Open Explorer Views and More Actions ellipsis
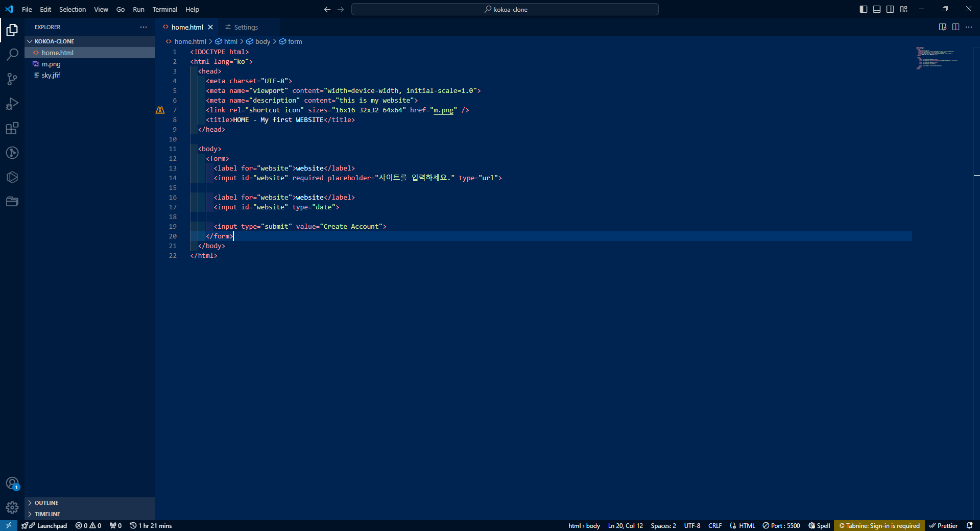This screenshot has width=980, height=531. [144, 27]
